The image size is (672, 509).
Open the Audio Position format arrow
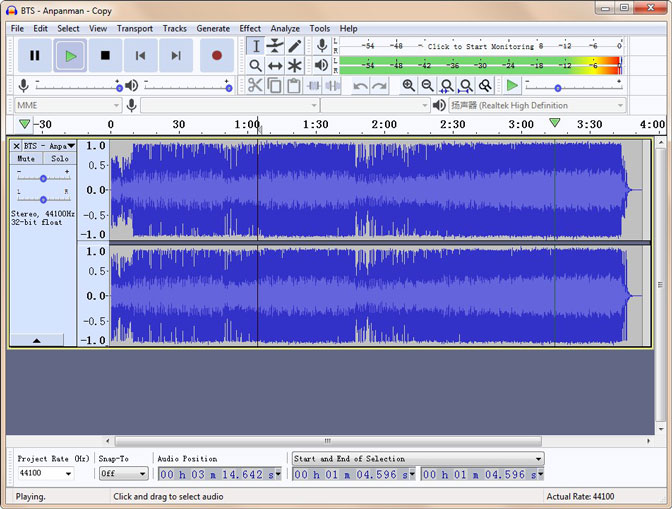278,474
